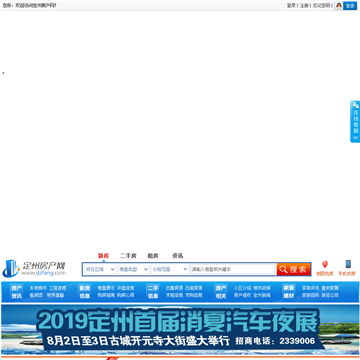Image resolution: width=360 pixels, height=360 pixels.
Task: Open the 所在区域 dropdown
Action: [99, 269]
